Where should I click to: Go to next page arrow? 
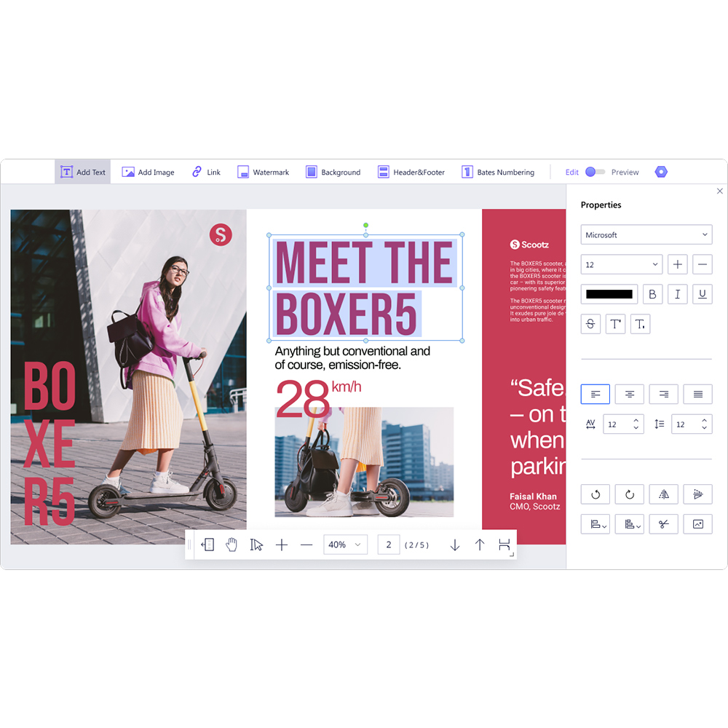pos(455,545)
